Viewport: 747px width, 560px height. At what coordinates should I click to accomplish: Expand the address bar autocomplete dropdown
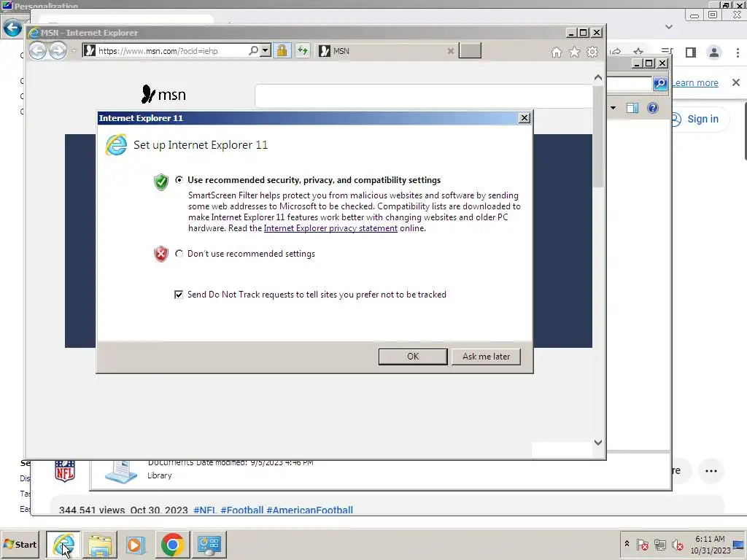[266, 50]
